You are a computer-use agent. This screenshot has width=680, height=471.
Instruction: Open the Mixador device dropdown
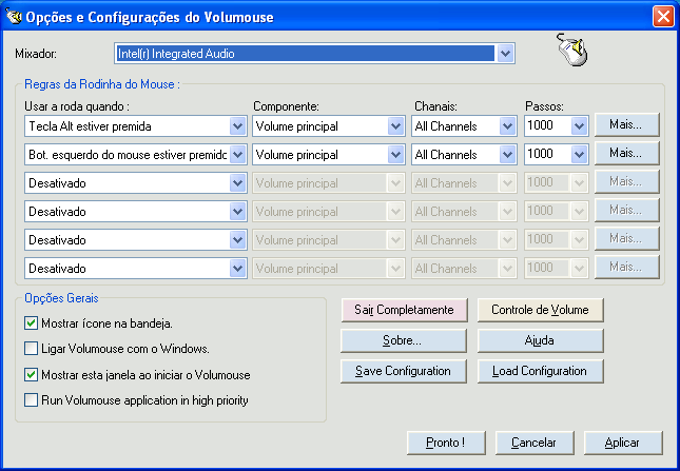click(505, 54)
